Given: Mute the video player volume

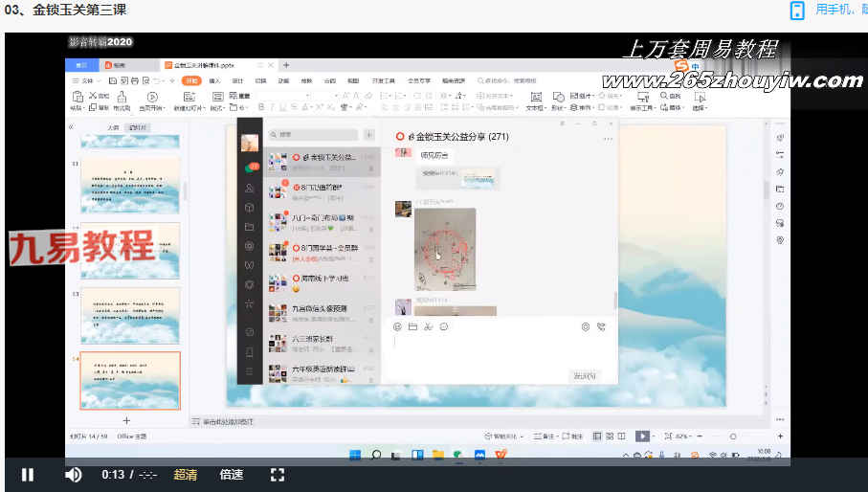Looking at the screenshot, I should (73, 475).
